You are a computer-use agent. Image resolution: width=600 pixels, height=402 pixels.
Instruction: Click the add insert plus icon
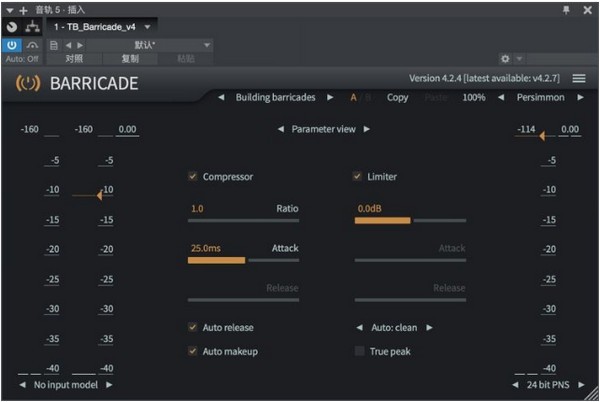pos(24,9)
